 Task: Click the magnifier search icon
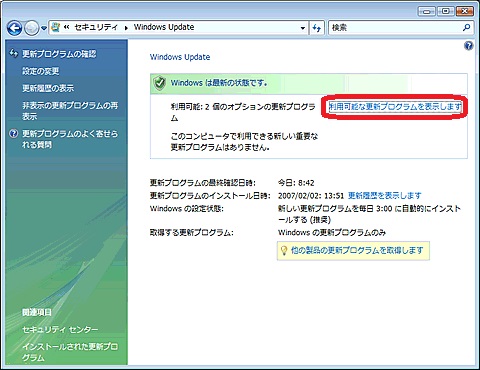click(x=467, y=28)
